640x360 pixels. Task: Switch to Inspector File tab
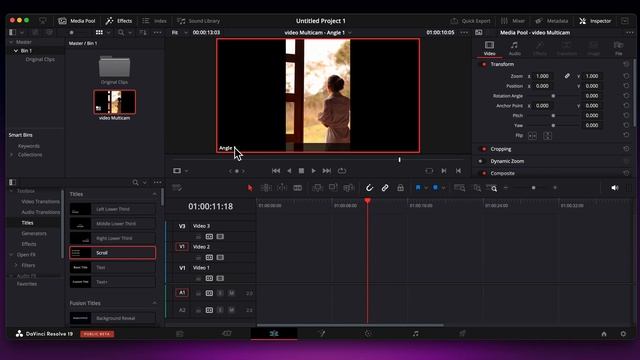pos(619,48)
